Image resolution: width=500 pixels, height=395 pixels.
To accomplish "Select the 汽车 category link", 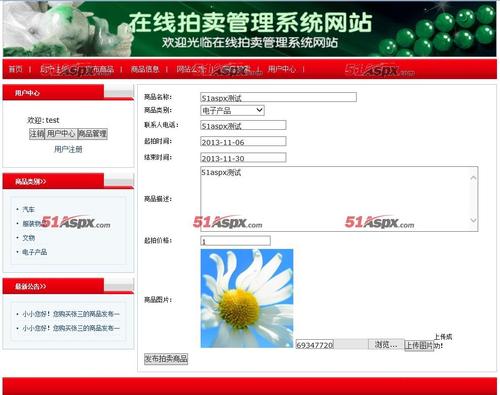I will (x=29, y=209).
